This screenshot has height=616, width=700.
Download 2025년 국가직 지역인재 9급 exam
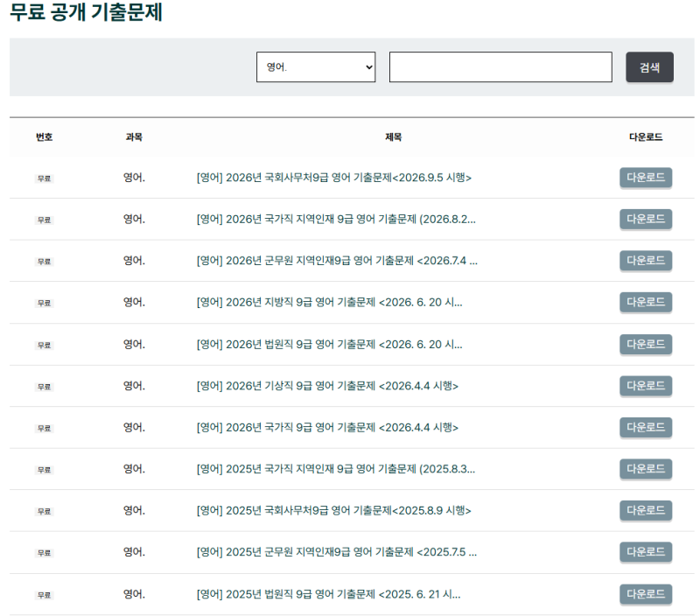click(646, 469)
